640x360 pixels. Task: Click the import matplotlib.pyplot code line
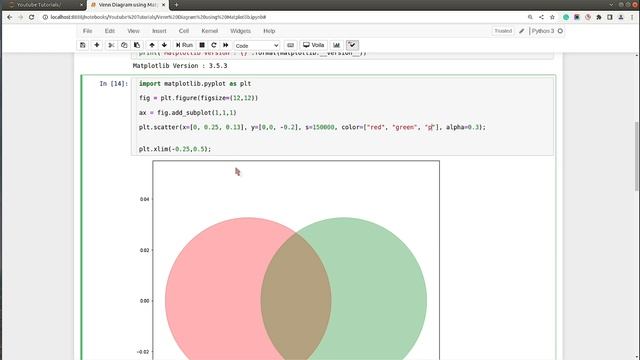pyautogui.click(x=195, y=84)
